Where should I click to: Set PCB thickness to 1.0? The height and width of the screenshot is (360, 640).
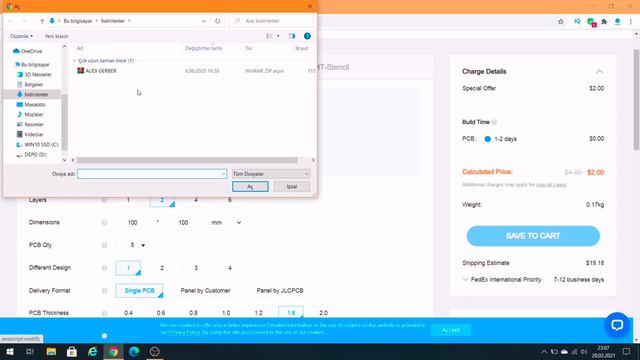tap(226, 313)
